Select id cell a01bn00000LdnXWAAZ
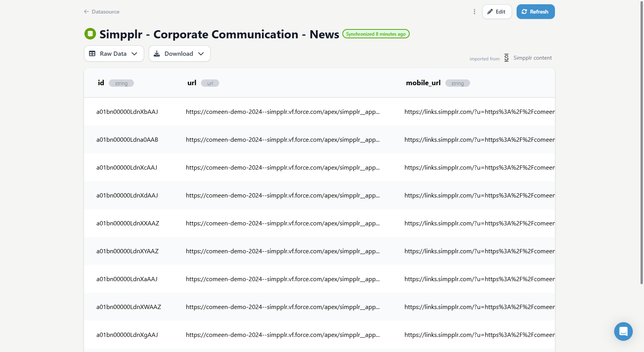The height and width of the screenshot is (352, 644). (129, 307)
